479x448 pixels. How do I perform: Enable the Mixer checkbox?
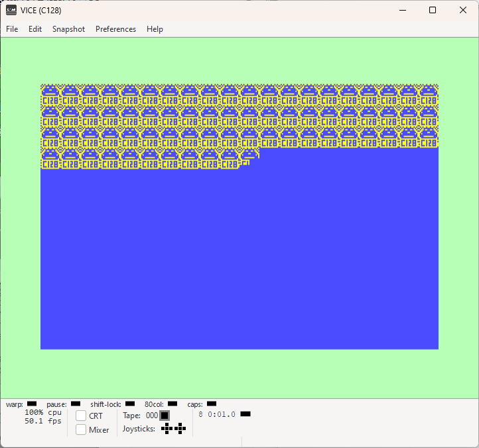[81, 429]
